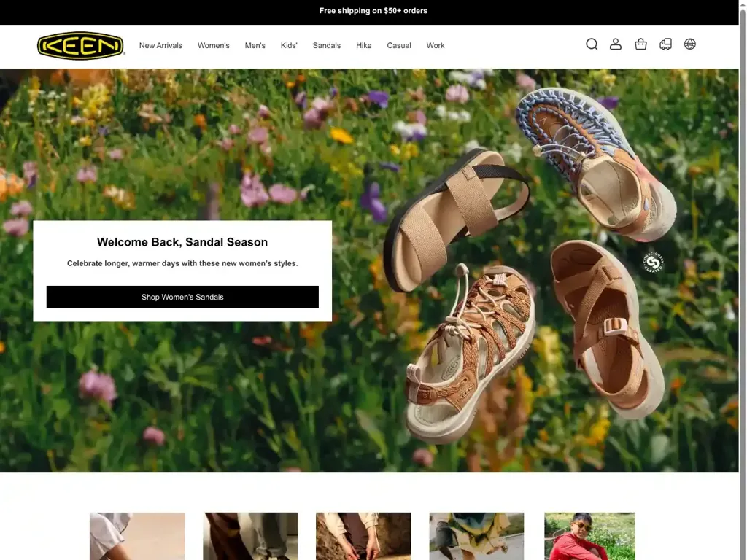Expand the Kids' navigation menu
The image size is (747, 560).
point(289,45)
